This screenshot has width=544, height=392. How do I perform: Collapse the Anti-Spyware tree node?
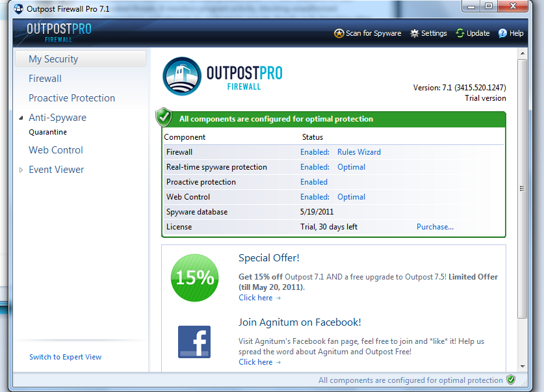point(21,118)
